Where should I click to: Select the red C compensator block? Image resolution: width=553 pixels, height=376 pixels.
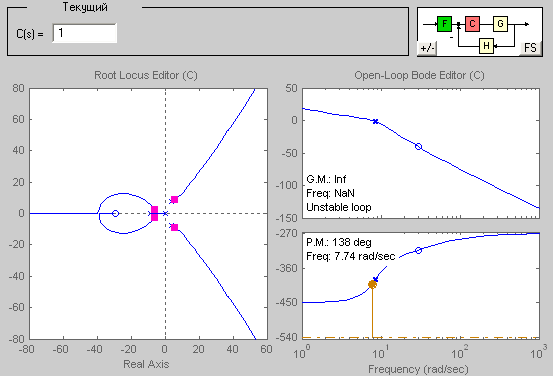tap(472, 24)
